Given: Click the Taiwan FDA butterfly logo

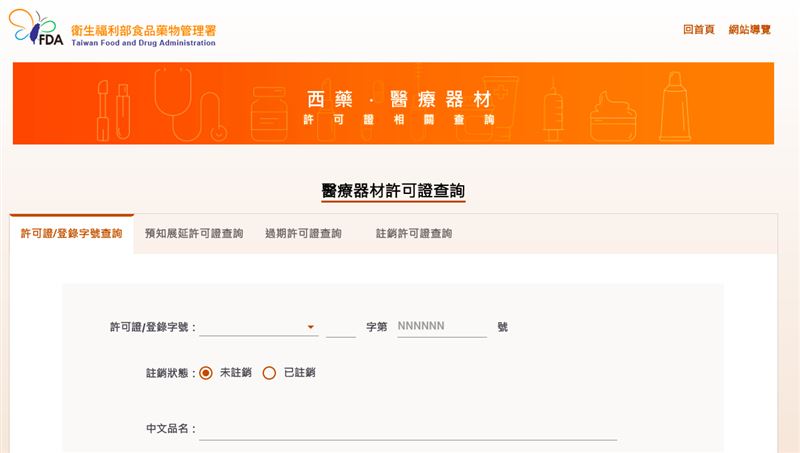Looking at the screenshot, I should tap(36, 28).
